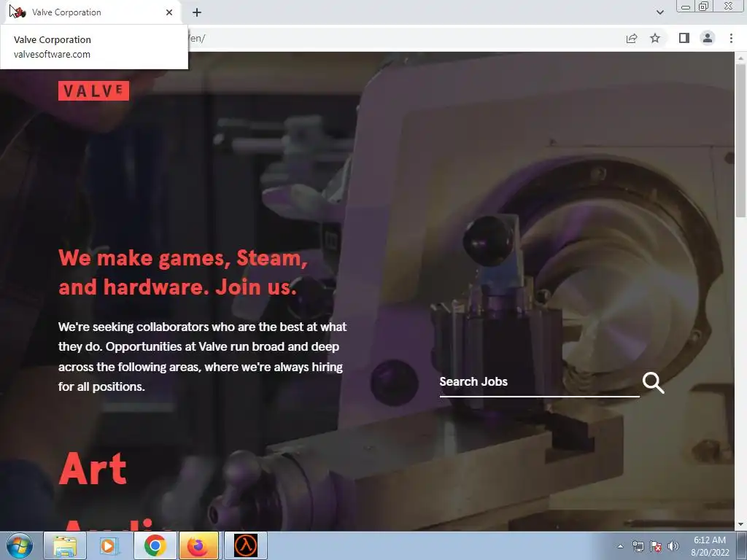The image size is (747, 560).
Task: Share this page via share icon
Action: [632, 38]
